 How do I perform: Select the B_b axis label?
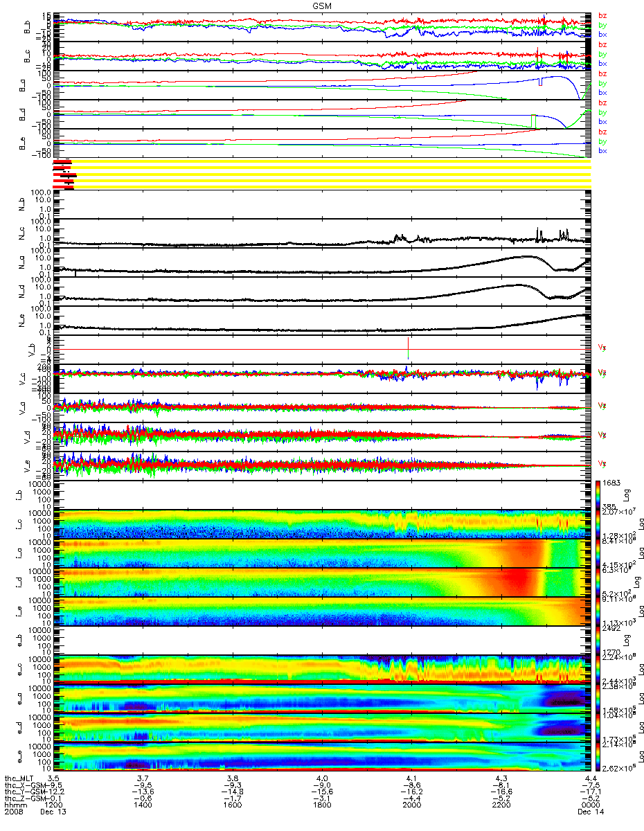click(x=28, y=28)
